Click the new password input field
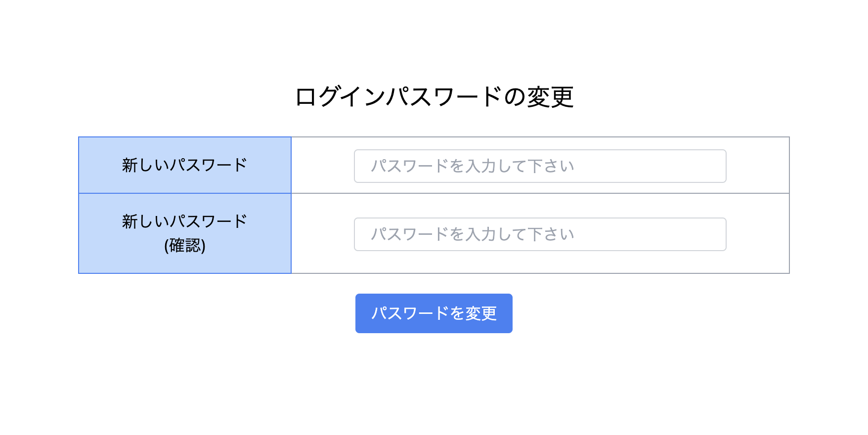868x435 pixels. pos(540,166)
